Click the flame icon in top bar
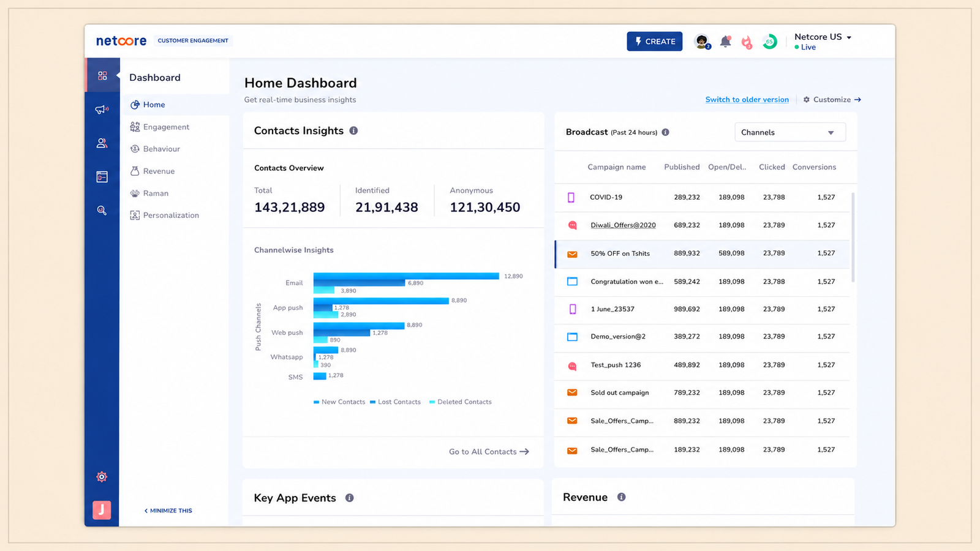This screenshot has height=551, width=980. coord(747,42)
